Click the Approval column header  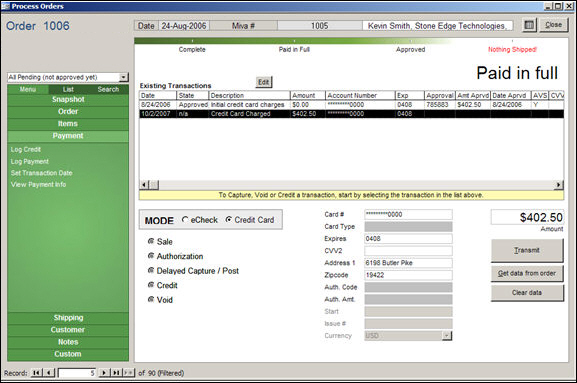tap(440, 96)
